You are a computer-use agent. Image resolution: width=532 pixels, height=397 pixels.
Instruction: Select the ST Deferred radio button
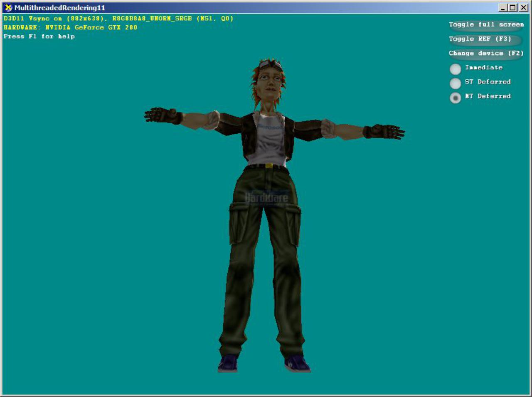(x=456, y=83)
